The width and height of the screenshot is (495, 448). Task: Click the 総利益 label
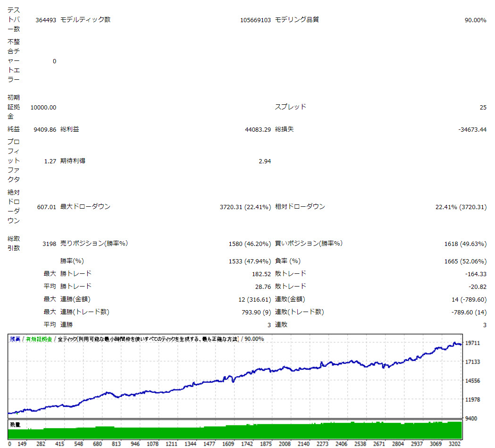point(69,129)
